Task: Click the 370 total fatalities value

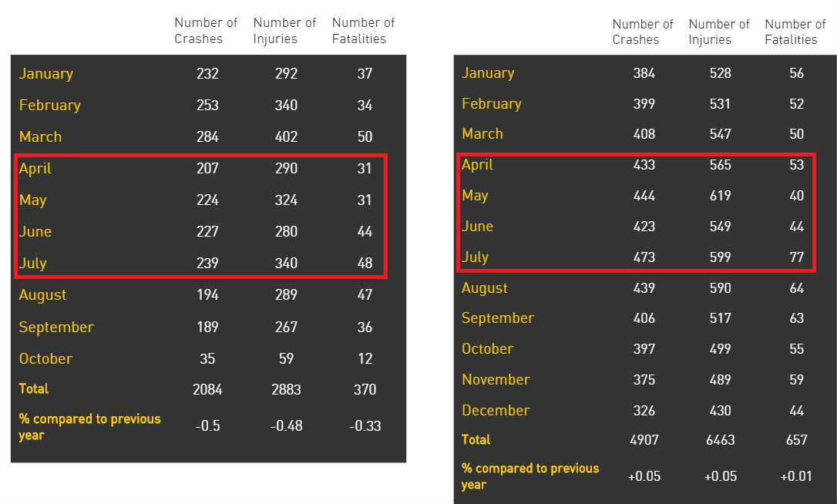Action: [365, 389]
